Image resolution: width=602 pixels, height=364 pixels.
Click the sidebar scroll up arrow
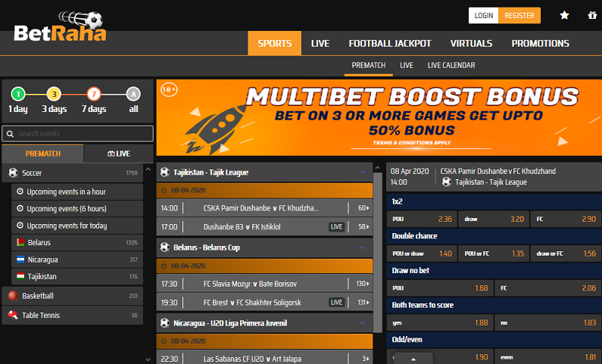click(148, 170)
